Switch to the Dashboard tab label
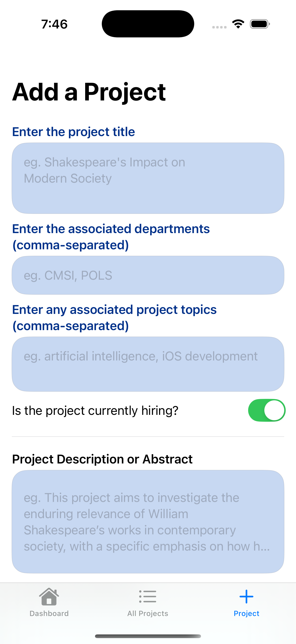 click(49, 614)
